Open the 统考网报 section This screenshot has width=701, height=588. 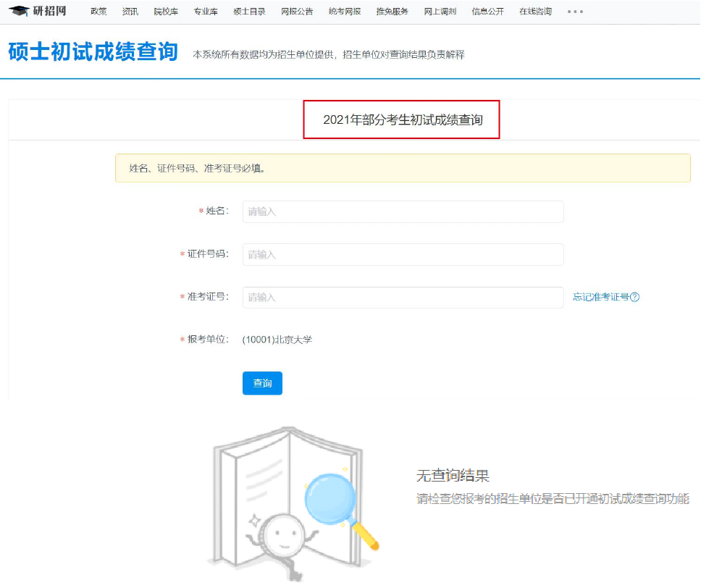[344, 11]
